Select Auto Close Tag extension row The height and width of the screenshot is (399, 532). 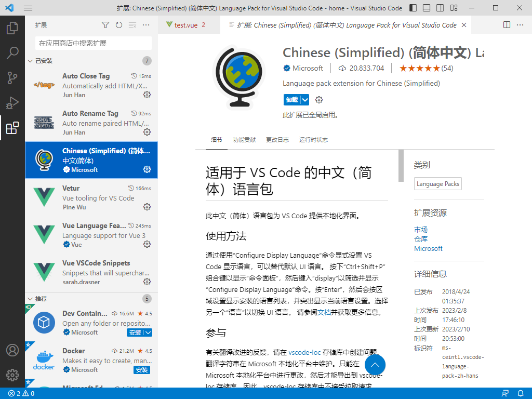91,86
